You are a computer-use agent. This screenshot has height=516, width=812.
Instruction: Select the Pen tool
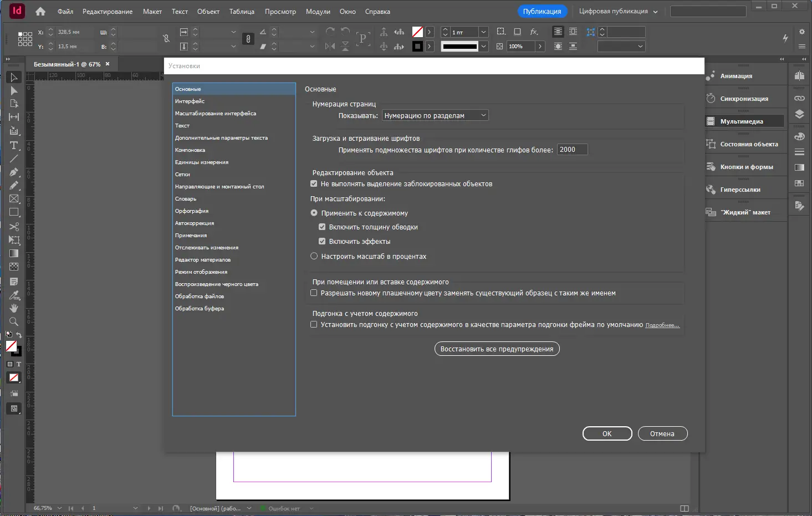click(14, 172)
